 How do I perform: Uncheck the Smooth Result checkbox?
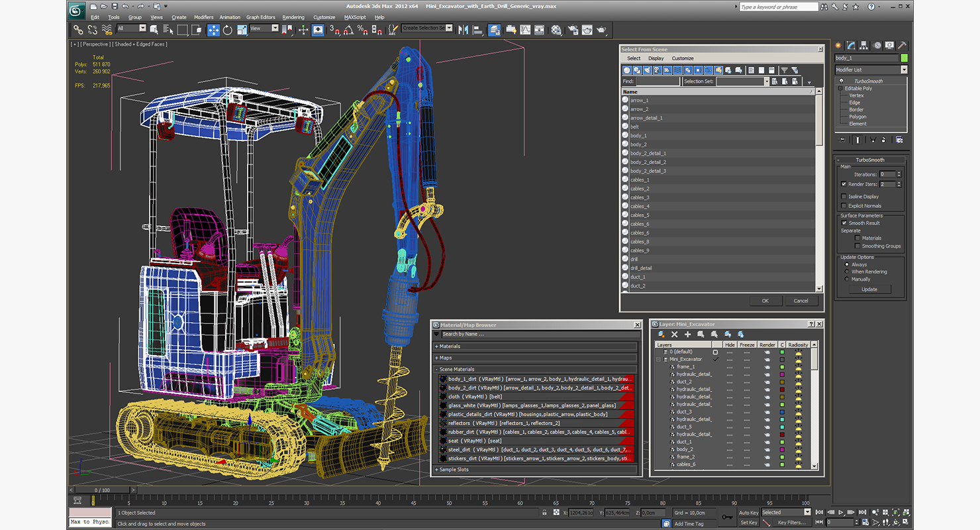[844, 223]
